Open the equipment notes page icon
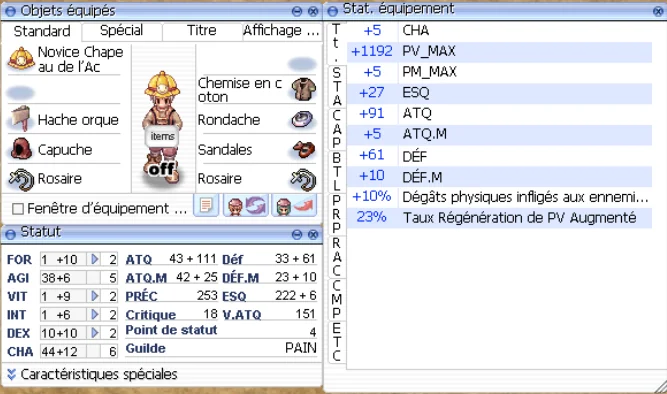 [x=206, y=206]
